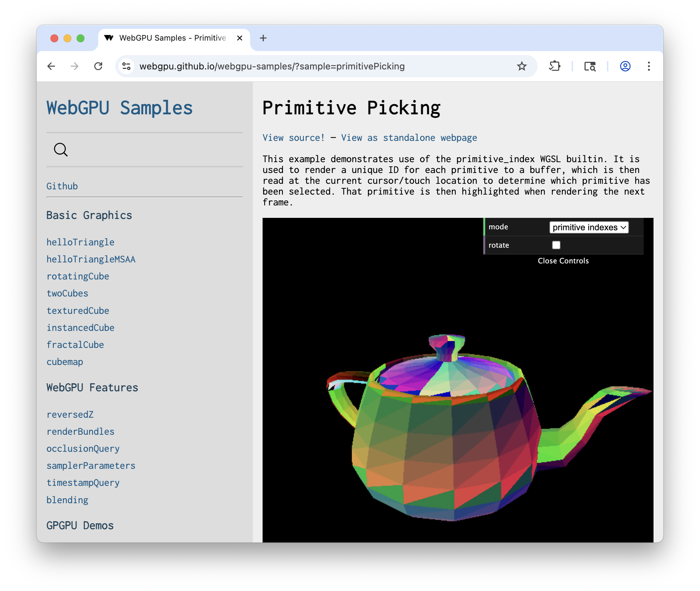Reload the page
The width and height of the screenshot is (700, 591).
pos(98,66)
